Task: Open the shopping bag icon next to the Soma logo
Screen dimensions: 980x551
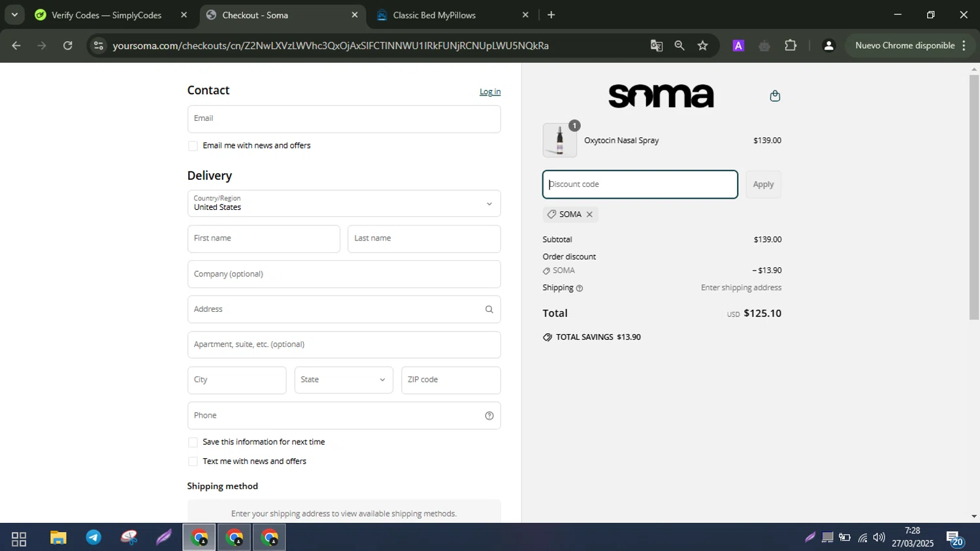Action: click(775, 96)
